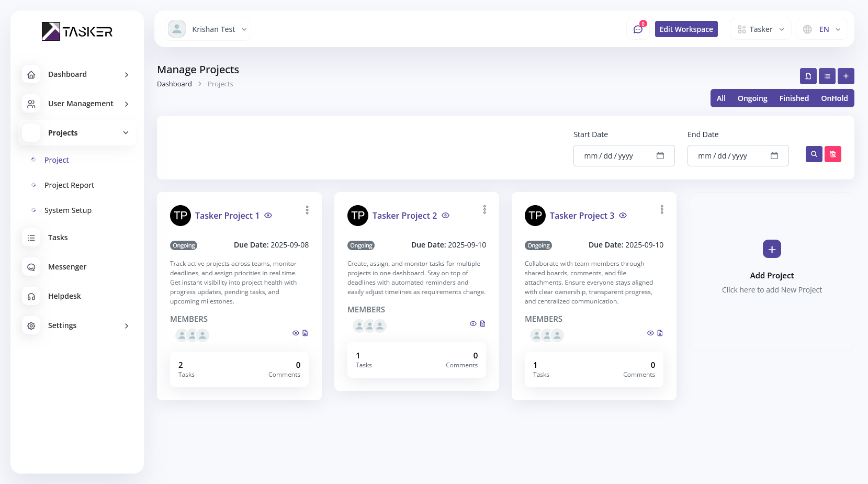Select the Ongoing filter tab
Image resolution: width=868 pixels, height=484 pixels.
[x=752, y=98]
